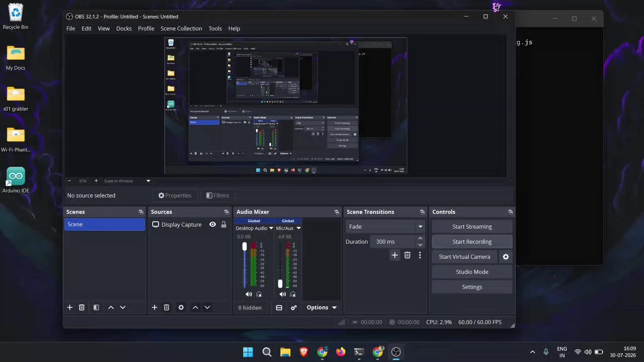Add a new source with the plus icon
Viewport: 644px width, 362px height.
point(154,308)
